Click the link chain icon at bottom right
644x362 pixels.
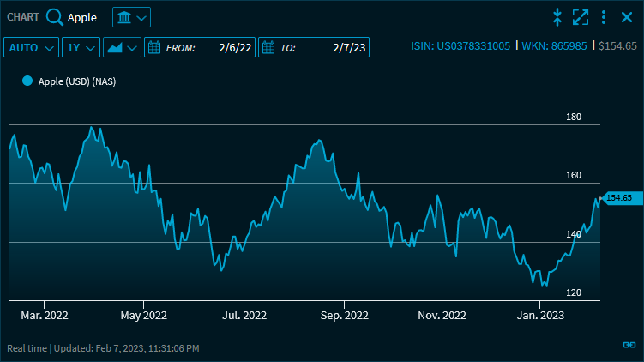tap(629, 345)
